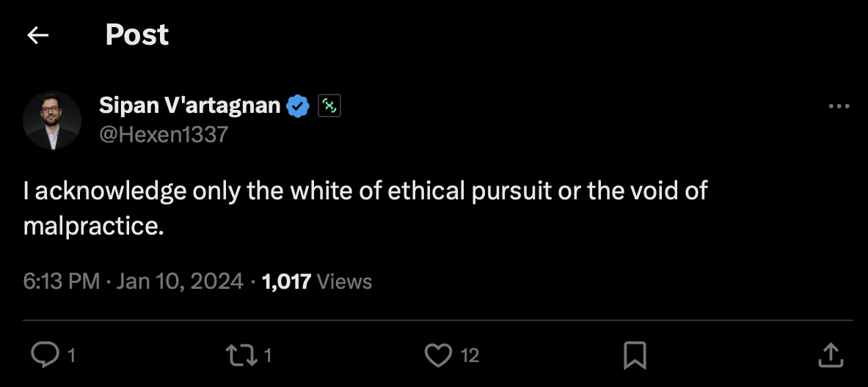Open the three-dot more options menu
868x387 pixels.
click(x=838, y=107)
